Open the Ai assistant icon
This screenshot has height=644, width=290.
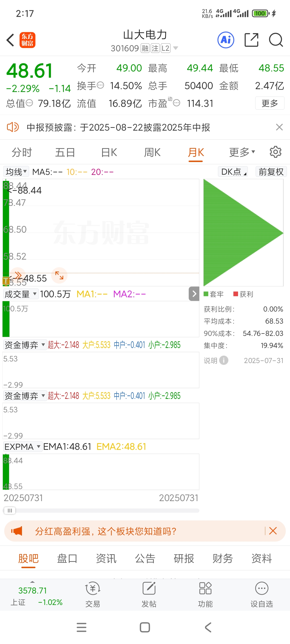coord(226,40)
